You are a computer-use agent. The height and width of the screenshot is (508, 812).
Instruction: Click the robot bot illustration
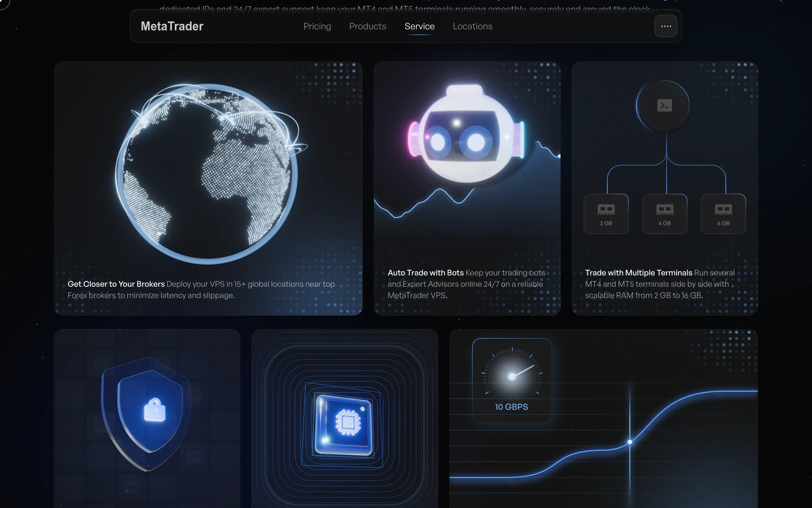pyautogui.click(x=466, y=134)
